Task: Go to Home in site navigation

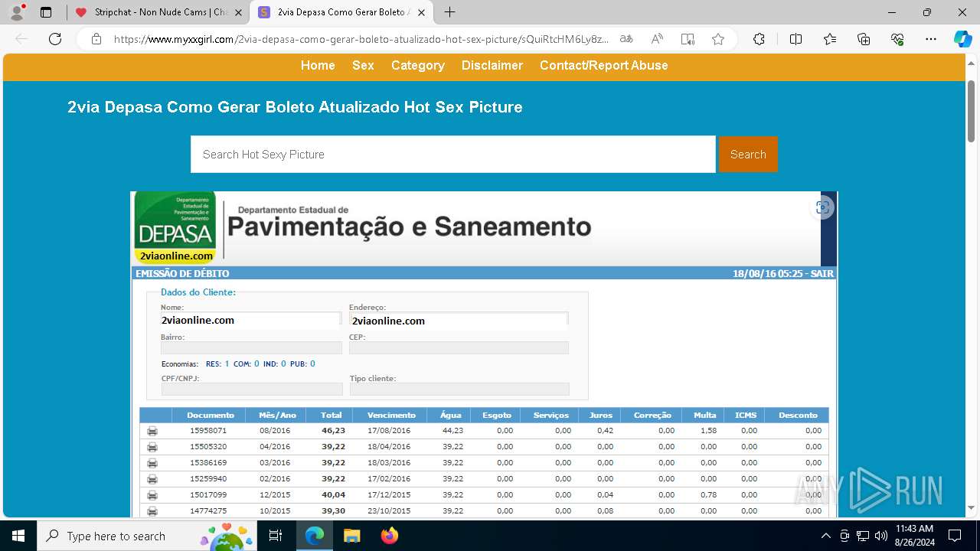Action: tap(318, 66)
